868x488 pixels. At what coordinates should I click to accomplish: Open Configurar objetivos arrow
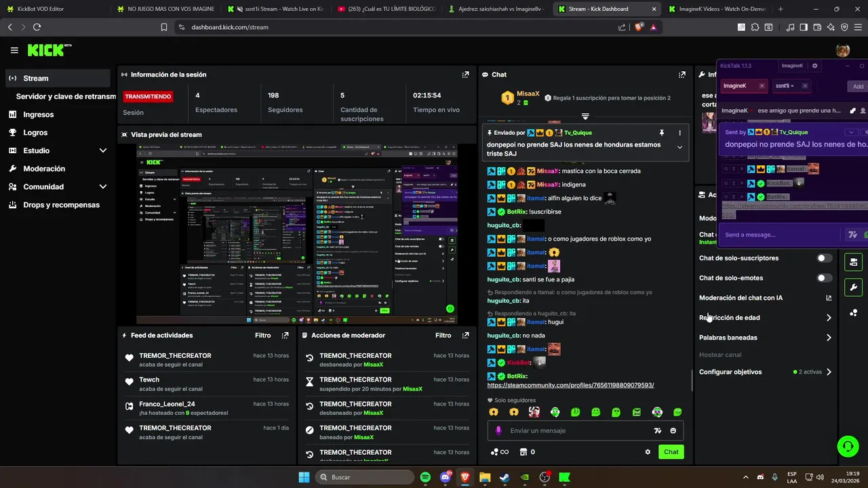click(x=829, y=372)
